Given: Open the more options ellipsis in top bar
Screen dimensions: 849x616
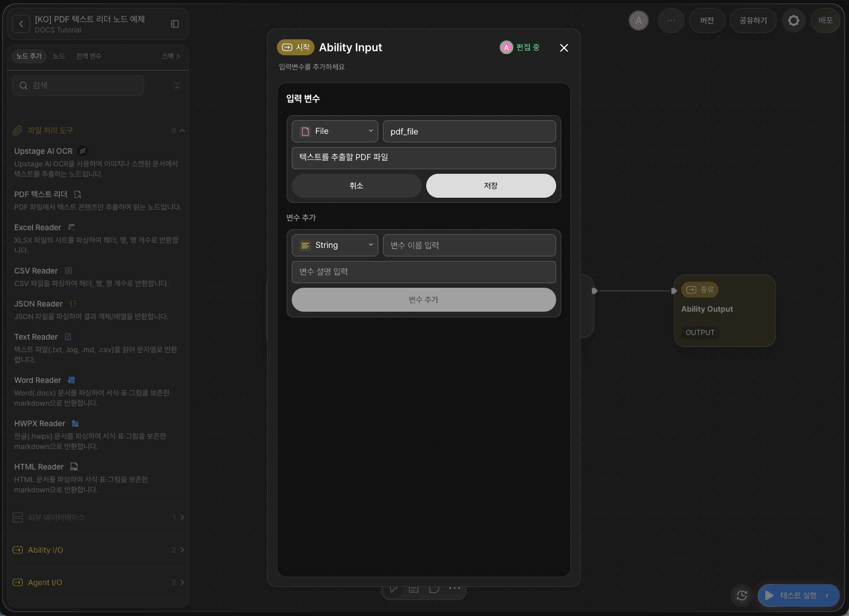Looking at the screenshot, I should (x=671, y=21).
